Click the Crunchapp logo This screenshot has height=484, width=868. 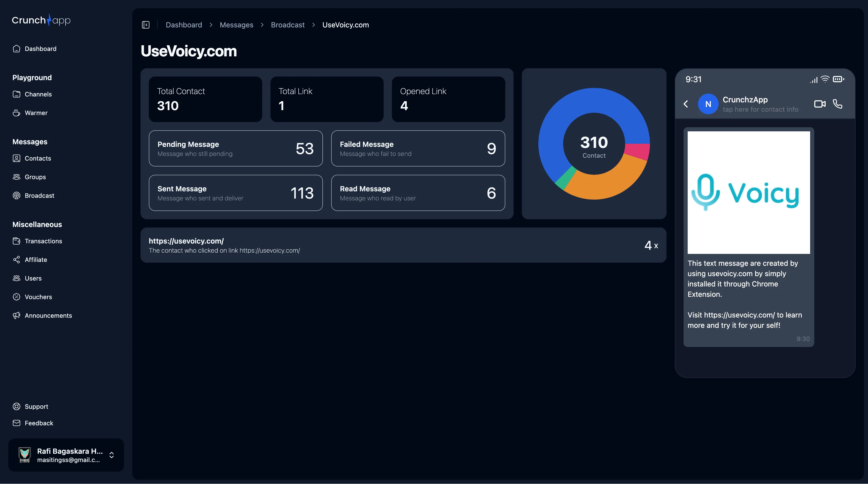(41, 20)
